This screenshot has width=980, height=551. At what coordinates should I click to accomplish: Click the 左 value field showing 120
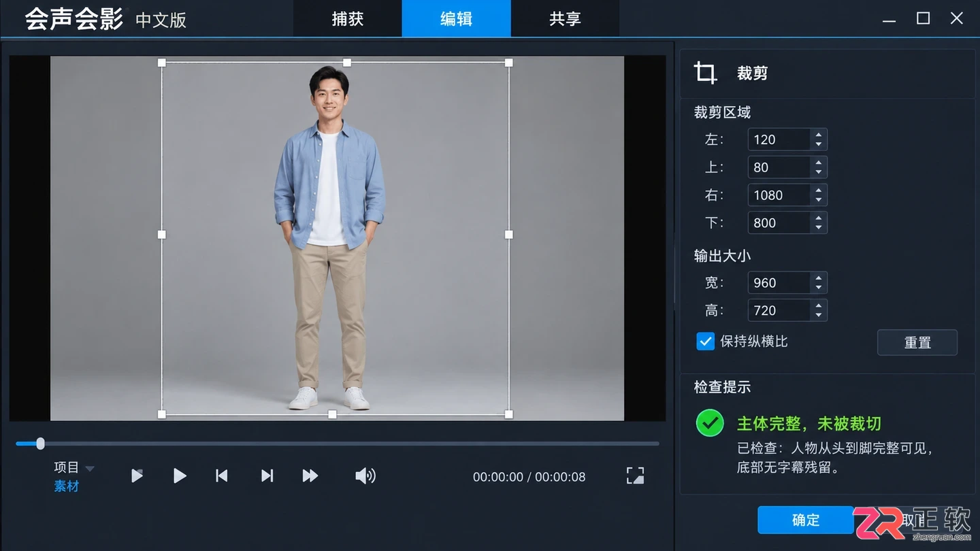coord(779,139)
